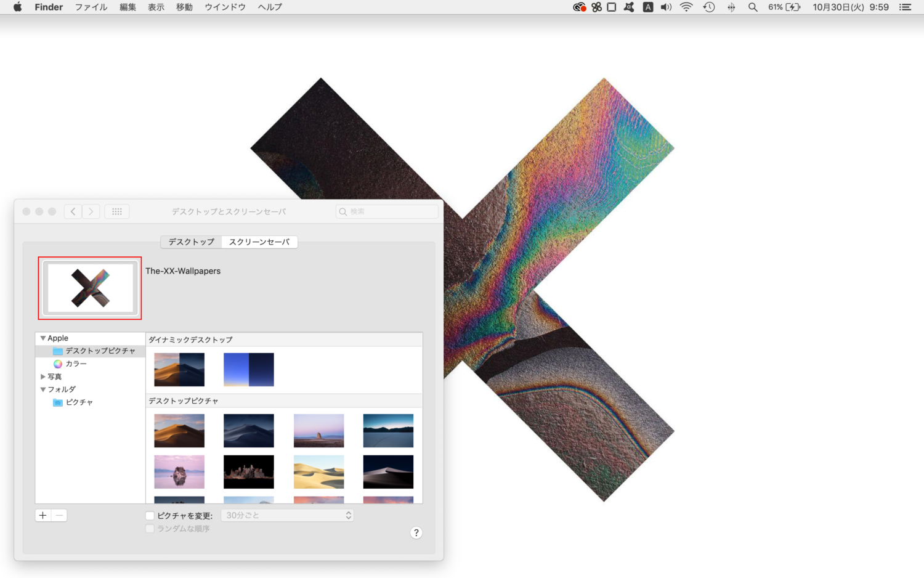The image size is (924, 578).
Task: Go back with the left chevron button
Action: tap(73, 211)
